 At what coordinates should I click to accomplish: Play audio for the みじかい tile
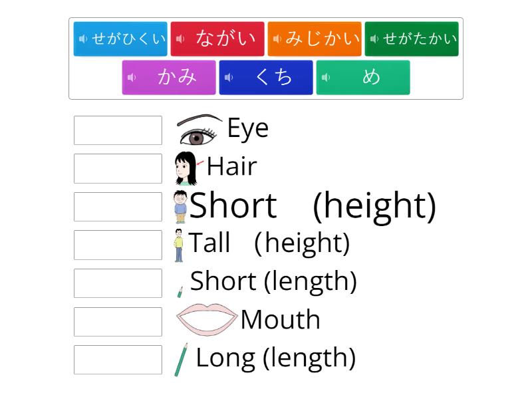click(x=277, y=39)
